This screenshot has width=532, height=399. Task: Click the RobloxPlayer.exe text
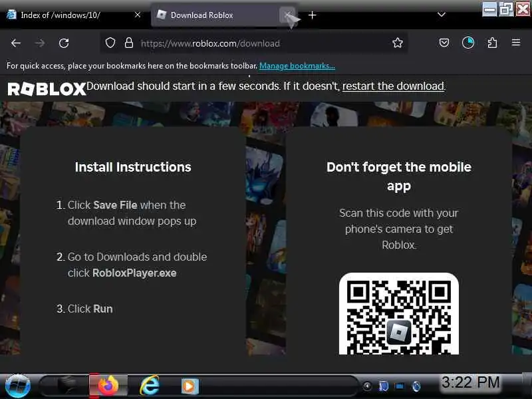tap(134, 273)
